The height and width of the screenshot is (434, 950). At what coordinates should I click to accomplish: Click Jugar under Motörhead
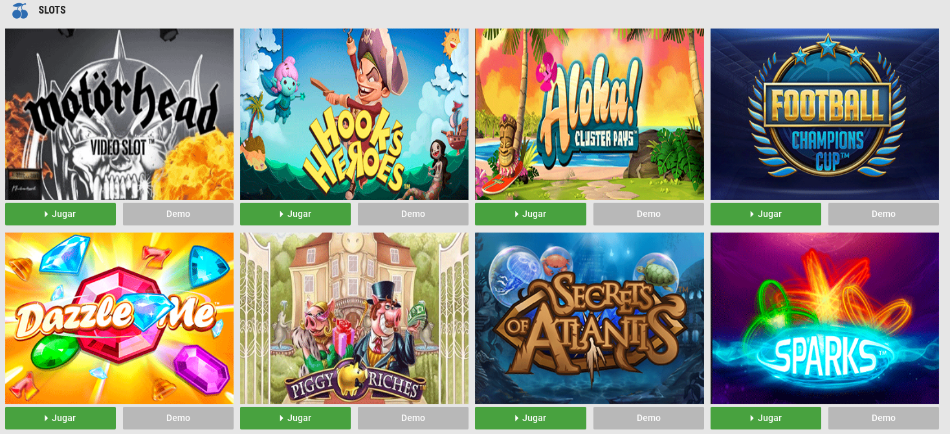pos(60,214)
